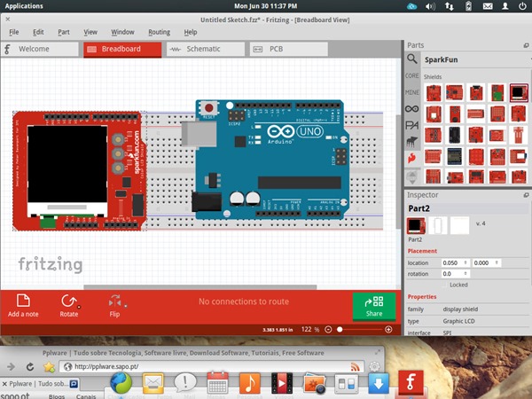Click the Part2 title in the Inspector
This screenshot has width=532, height=399.
(x=419, y=208)
